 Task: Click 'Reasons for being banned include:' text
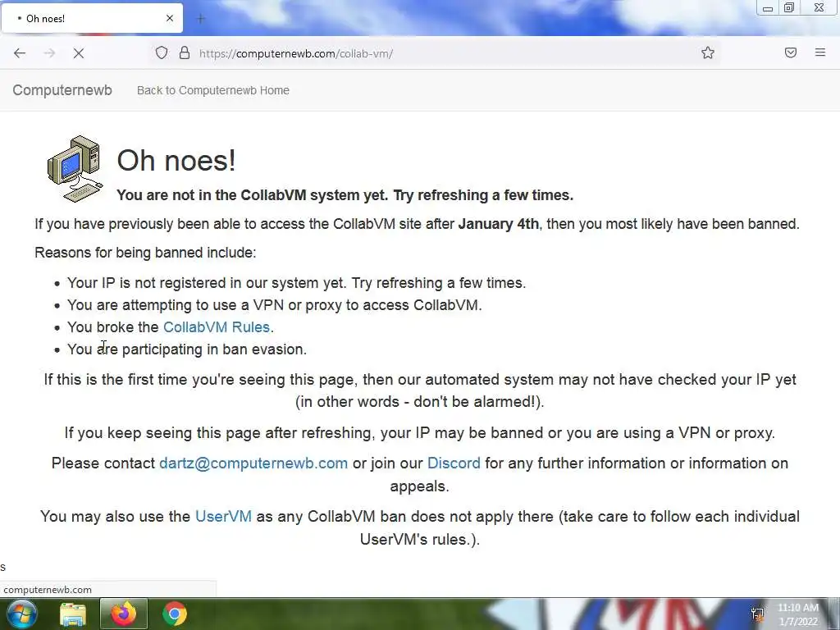coord(145,253)
